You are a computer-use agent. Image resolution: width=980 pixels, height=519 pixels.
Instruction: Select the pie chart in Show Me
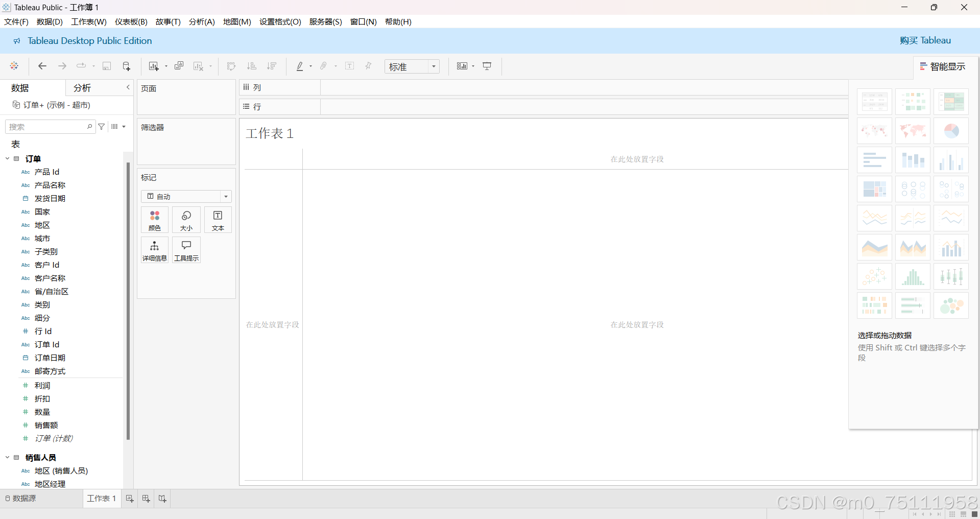point(951,131)
